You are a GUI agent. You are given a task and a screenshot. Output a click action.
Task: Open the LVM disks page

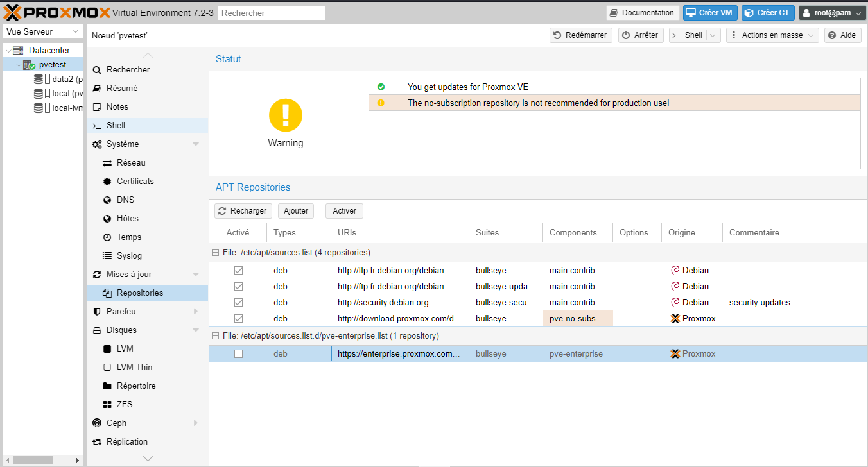point(148,349)
